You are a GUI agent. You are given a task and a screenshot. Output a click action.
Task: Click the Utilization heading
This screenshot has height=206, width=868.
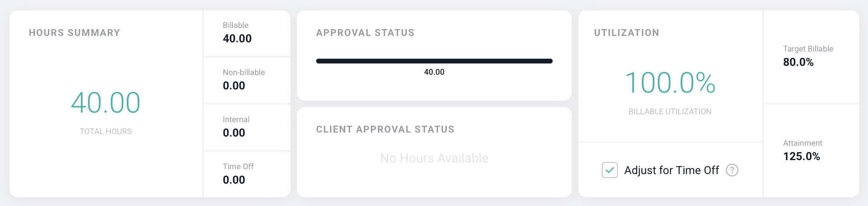(627, 33)
